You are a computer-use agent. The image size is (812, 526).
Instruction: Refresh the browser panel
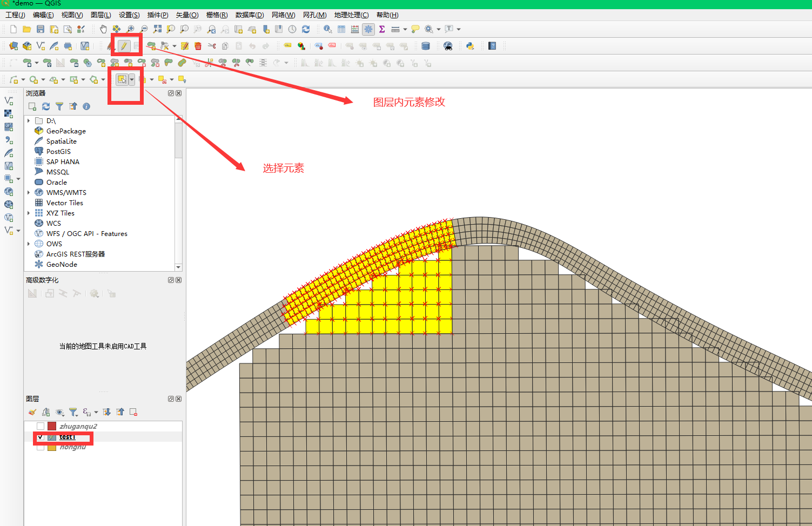46,106
